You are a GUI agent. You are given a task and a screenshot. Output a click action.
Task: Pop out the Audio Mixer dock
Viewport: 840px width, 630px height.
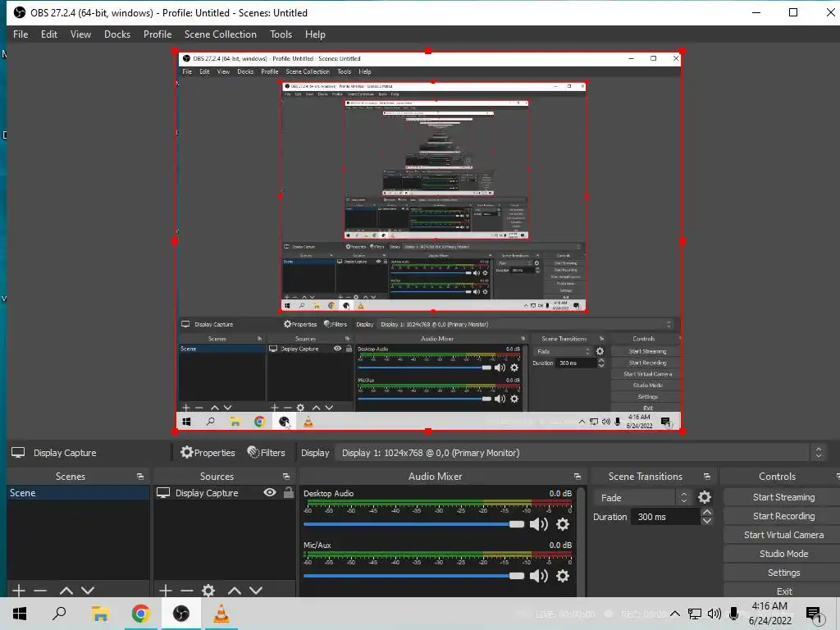pyautogui.click(x=577, y=477)
